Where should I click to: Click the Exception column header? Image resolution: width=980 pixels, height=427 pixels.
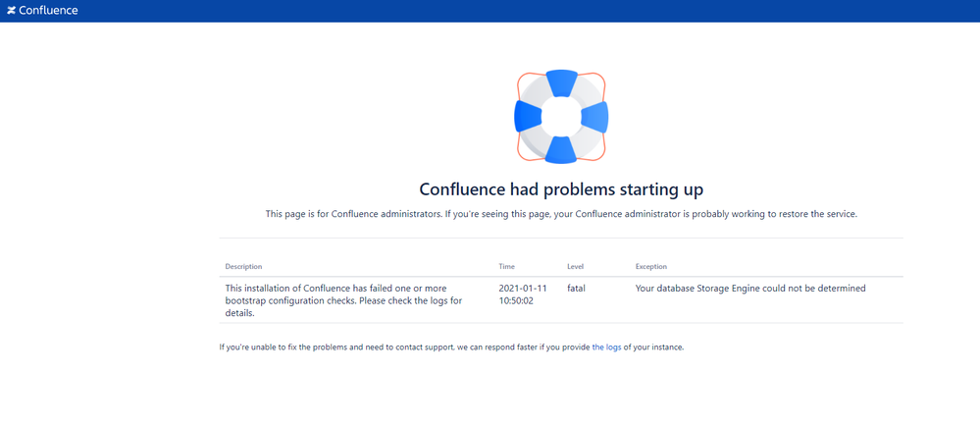tap(651, 266)
